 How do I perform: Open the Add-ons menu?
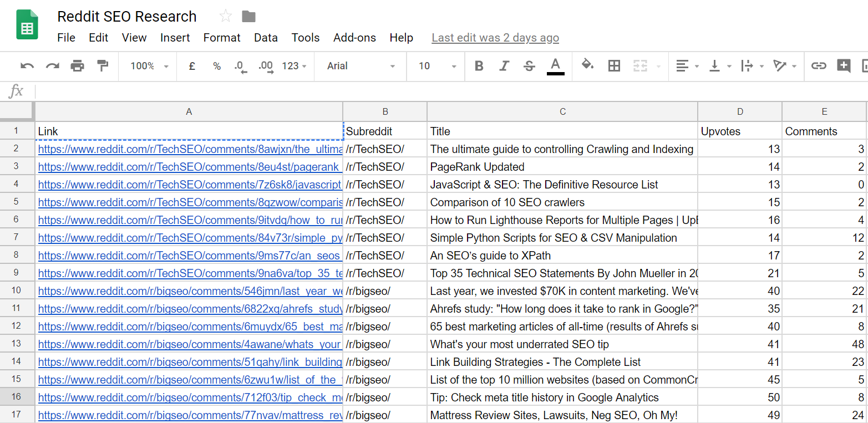354,38
